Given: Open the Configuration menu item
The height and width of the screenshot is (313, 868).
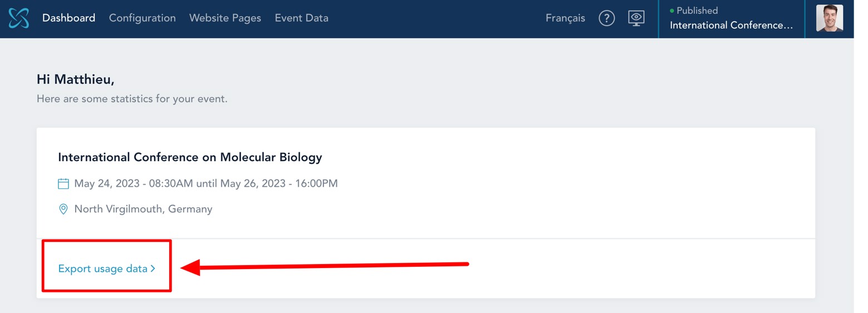Looking at the screenshot, I should (x=142, y=18).
